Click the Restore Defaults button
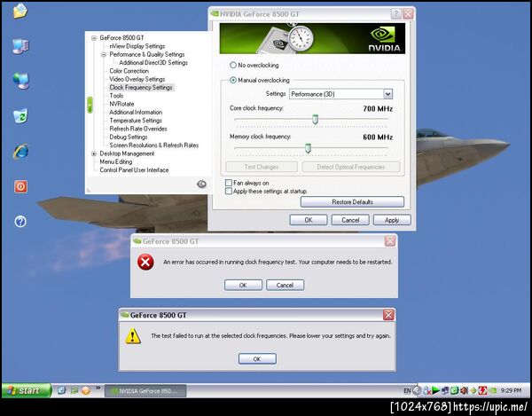The width and height of the screenshot is (532, 416). tap(352, 202)
